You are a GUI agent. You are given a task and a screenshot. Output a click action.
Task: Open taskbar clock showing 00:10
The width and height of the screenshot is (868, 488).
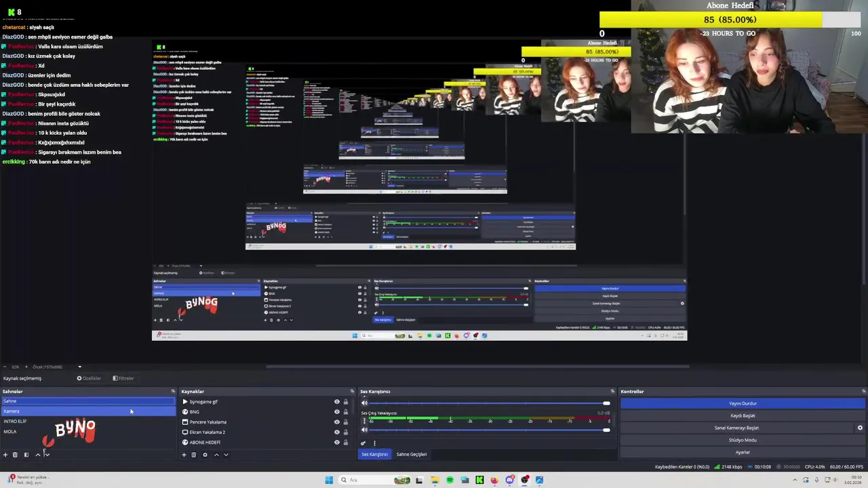pyautogui.click(x=852, y=480)
